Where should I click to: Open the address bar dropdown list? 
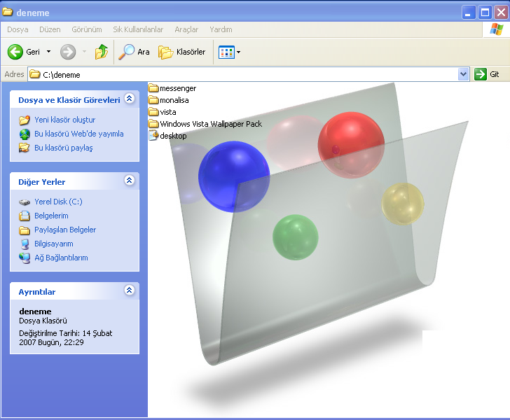[x=463, y=74]
